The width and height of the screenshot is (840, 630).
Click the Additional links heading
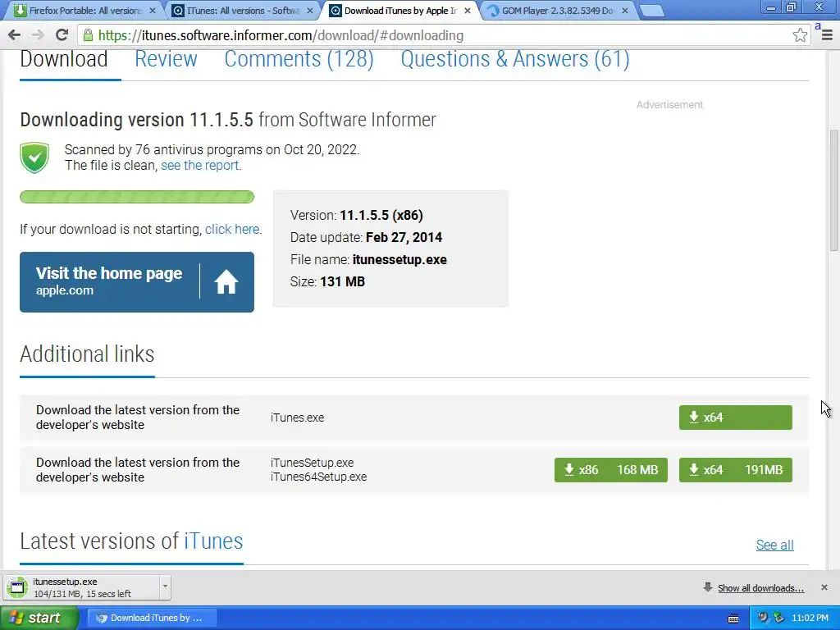click(x=87, y=354)
